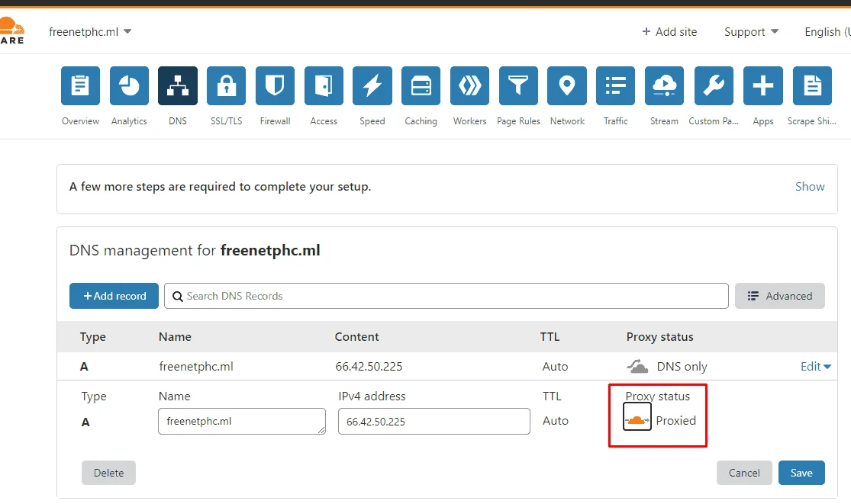Click the Page Rules label

pyautogui.click(x=518, y=121)
